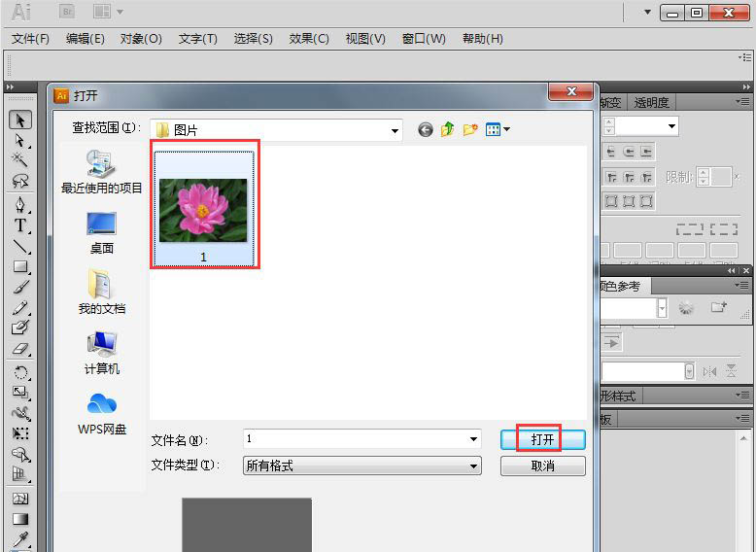Screen dimensions: 756x552
Task: Open workspace switcher arrow in title bar
Action: [647, 12]
